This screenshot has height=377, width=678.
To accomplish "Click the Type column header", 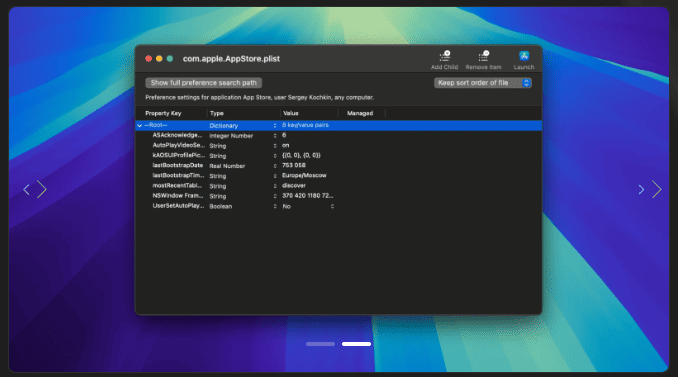I will click(217, 113).
